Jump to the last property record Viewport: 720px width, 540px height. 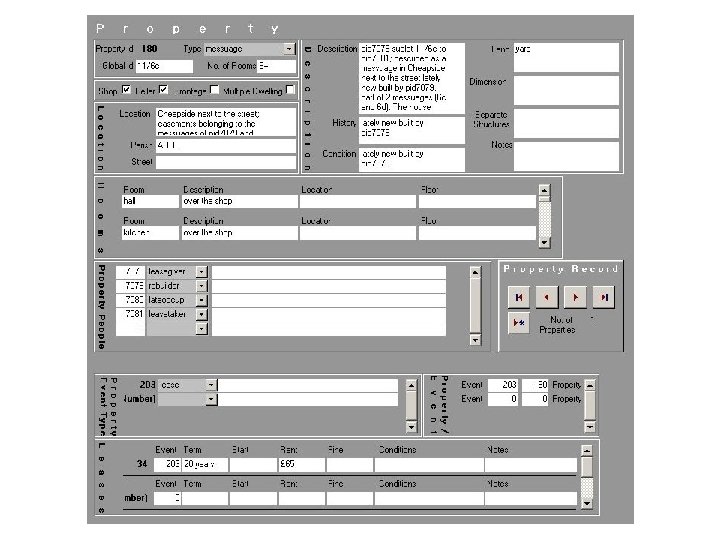603,297
